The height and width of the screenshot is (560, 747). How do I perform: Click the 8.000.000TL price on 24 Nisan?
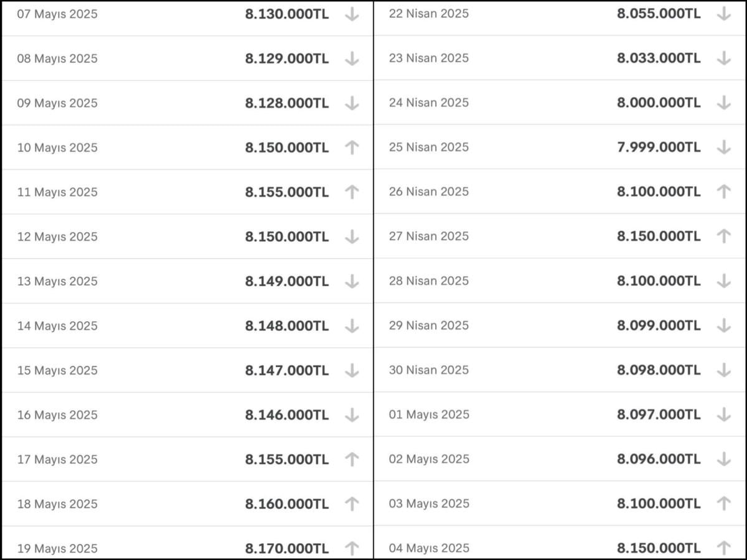click(659, 103)
